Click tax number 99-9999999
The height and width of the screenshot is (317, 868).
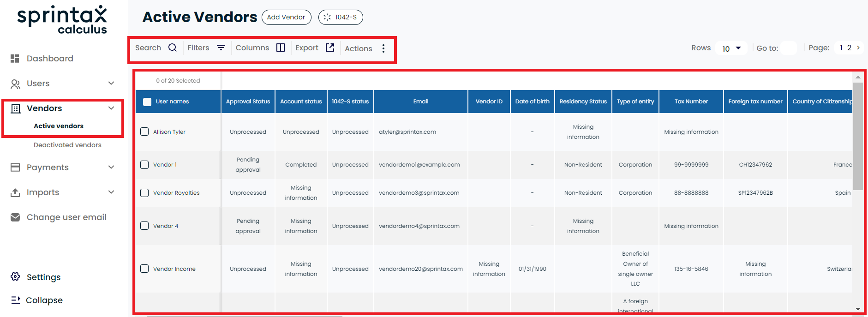(x=691, y=165)
